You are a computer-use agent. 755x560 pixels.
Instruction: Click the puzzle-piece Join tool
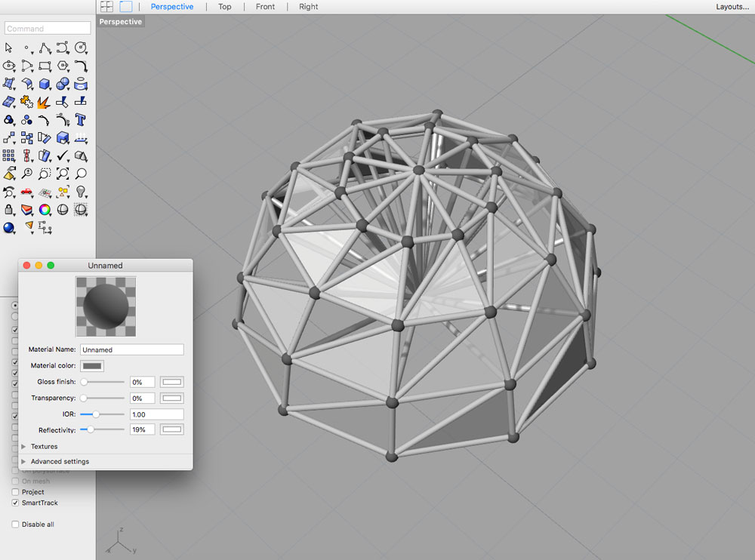[x=26, y=102]
